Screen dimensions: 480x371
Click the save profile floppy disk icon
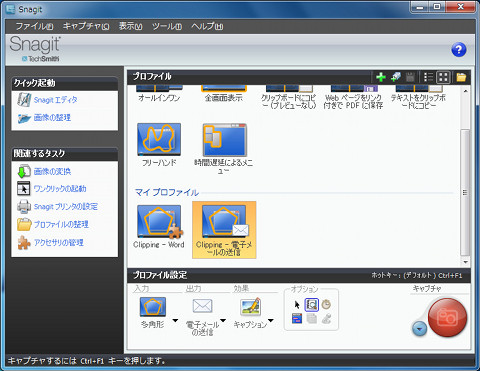point(410,77)
